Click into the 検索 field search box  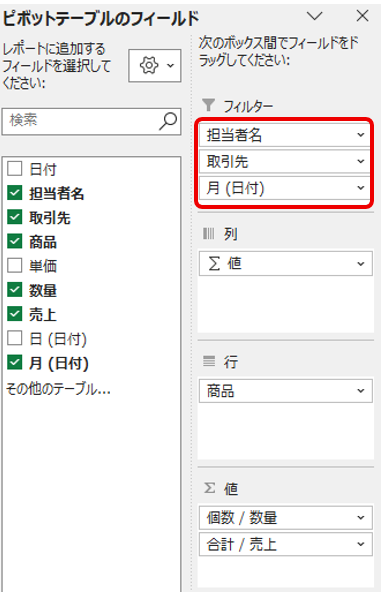pos(81,122)
